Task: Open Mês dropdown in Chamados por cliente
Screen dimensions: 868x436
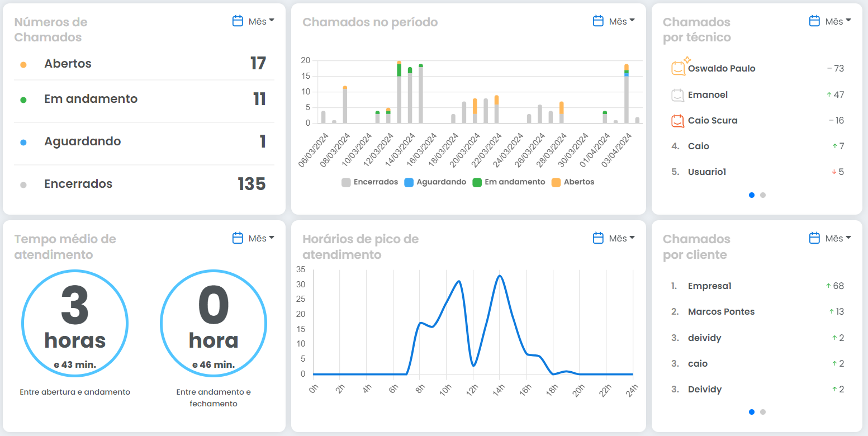Action: (838, 238)
